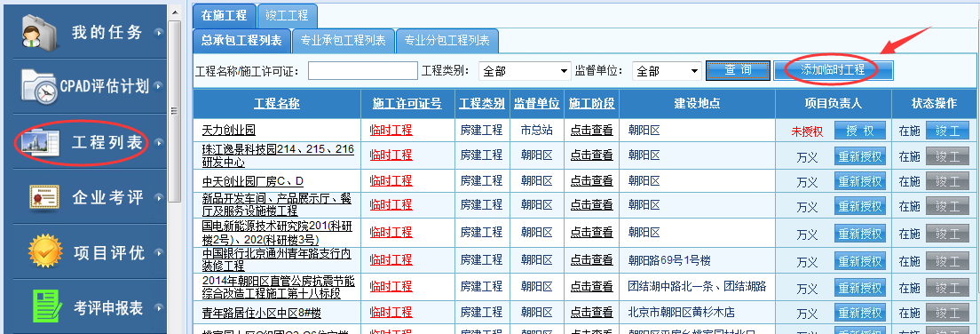Click 北京市朝阳区黄杉木店 location cell

coord(681,312)
